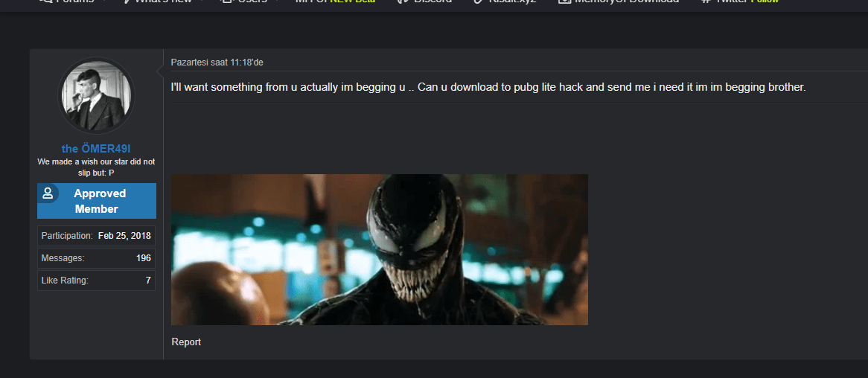Click the post text about pubg lite hack

click(488, 88)
